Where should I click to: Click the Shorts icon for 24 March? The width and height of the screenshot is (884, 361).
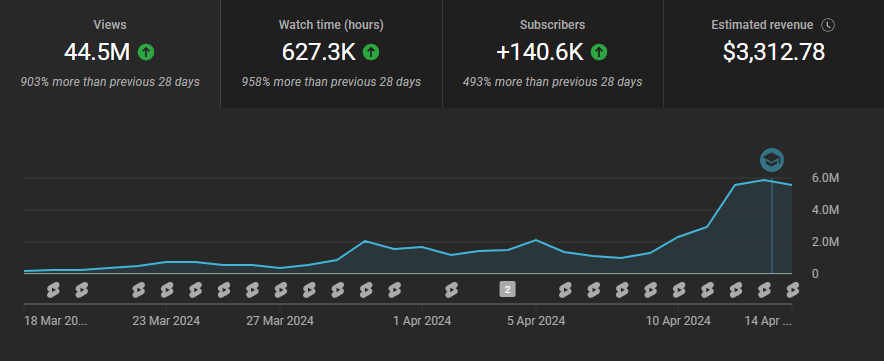[x=196, y=290]
